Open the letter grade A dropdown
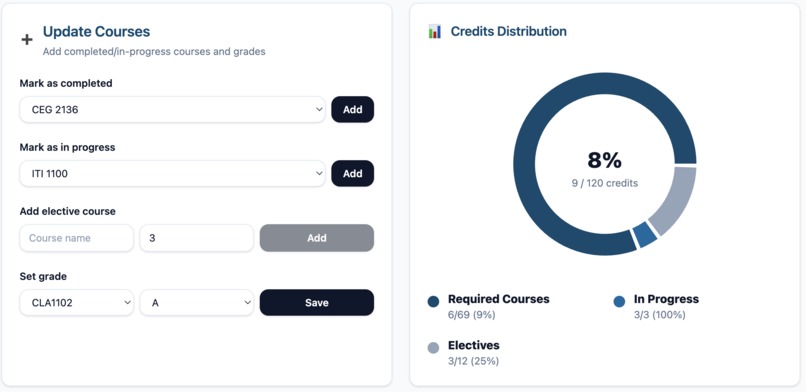 [x=197, y=303]
